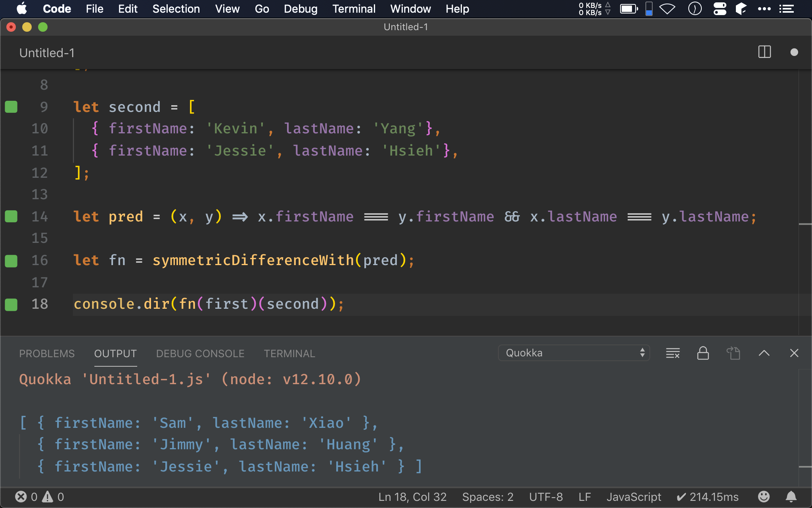Image resolution: width=812 pixels, height=508 pixels.
Task: Change the LF end-of-line sequence
Action: [585, 497]
